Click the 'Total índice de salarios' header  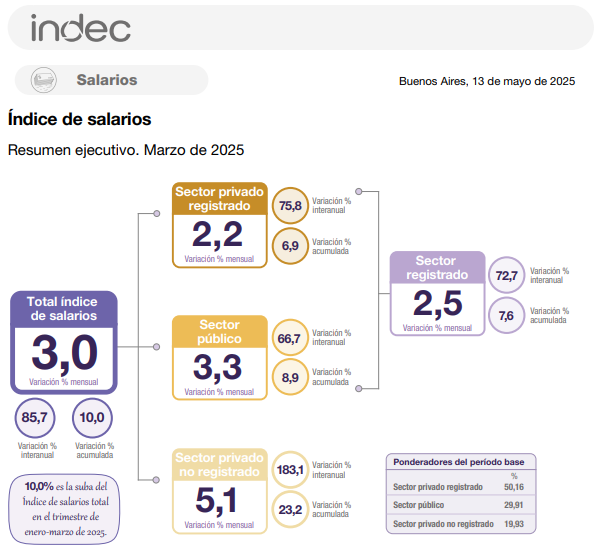[64, 308]
